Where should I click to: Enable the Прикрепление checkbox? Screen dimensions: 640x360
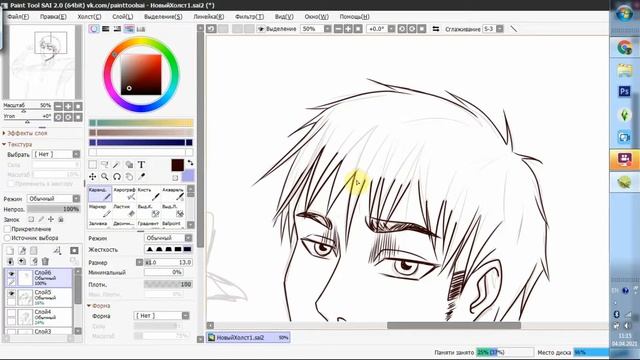(7, 229)
